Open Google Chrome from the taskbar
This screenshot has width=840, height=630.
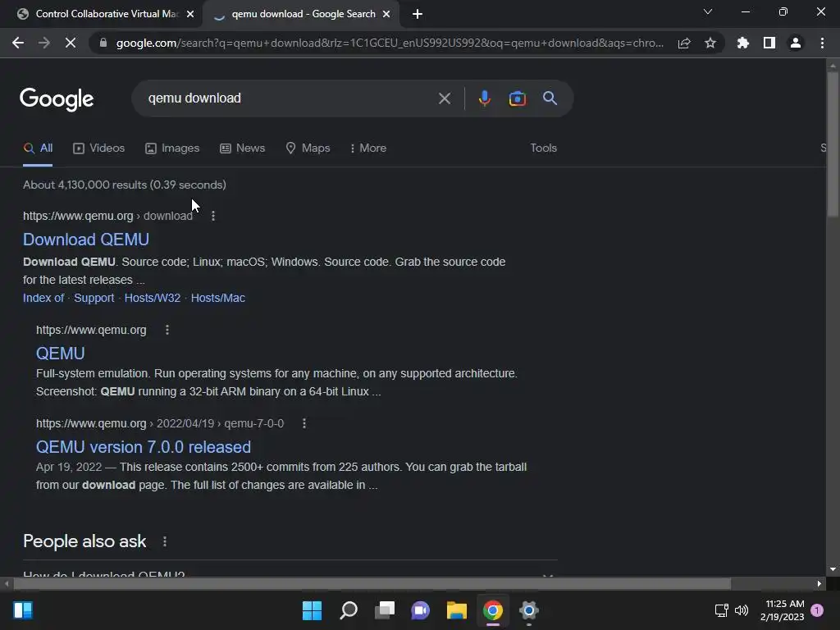point(493,610)
